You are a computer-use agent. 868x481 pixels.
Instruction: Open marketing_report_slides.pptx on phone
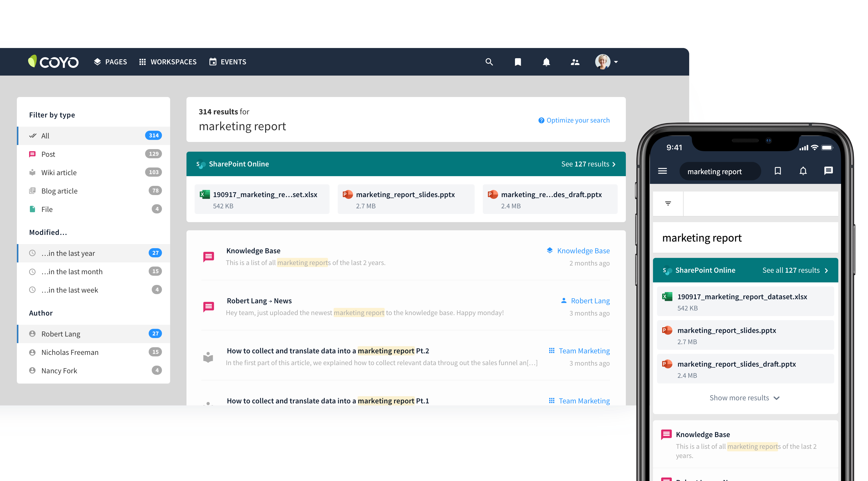click(x=745, y=335)
